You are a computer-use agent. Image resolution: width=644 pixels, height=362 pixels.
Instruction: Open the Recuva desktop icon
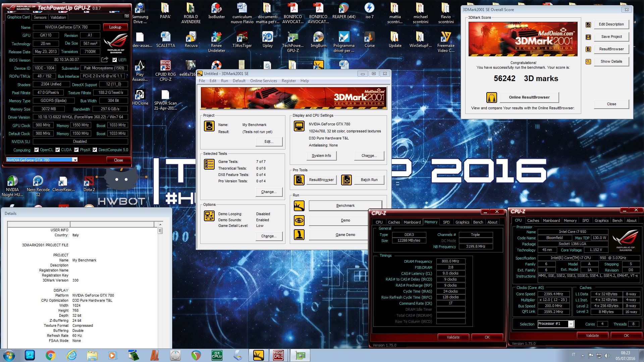point(191,40)
